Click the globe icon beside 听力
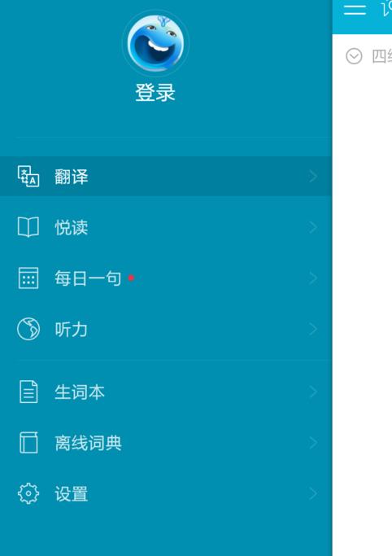The width and height of the screenshot is (392, 556). 28,329
